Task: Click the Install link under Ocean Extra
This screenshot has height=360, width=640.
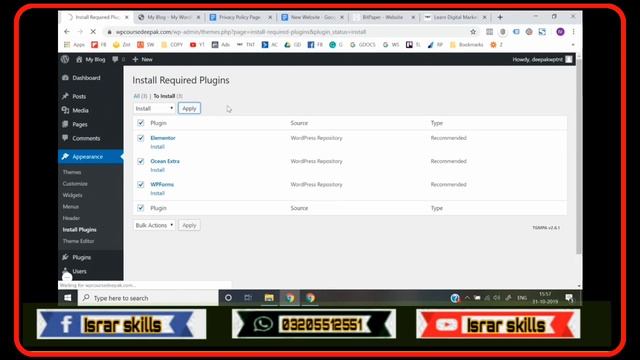Action: [158, 170]
